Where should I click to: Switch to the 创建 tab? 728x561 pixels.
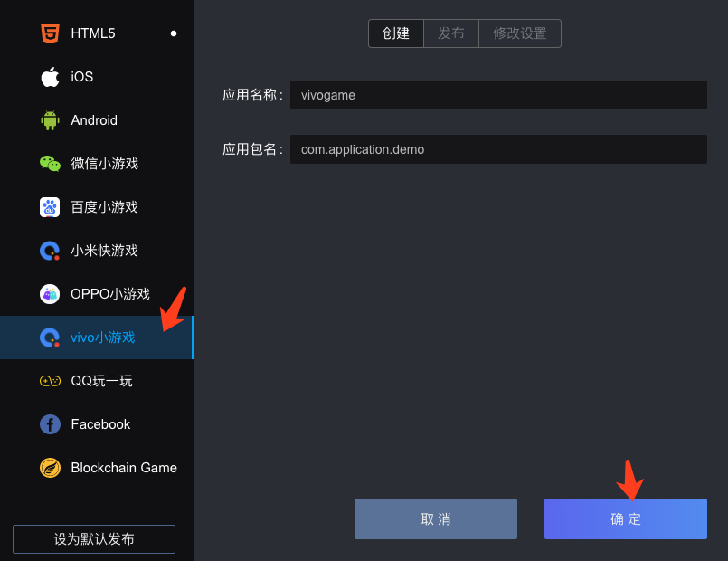click(396, 33)
